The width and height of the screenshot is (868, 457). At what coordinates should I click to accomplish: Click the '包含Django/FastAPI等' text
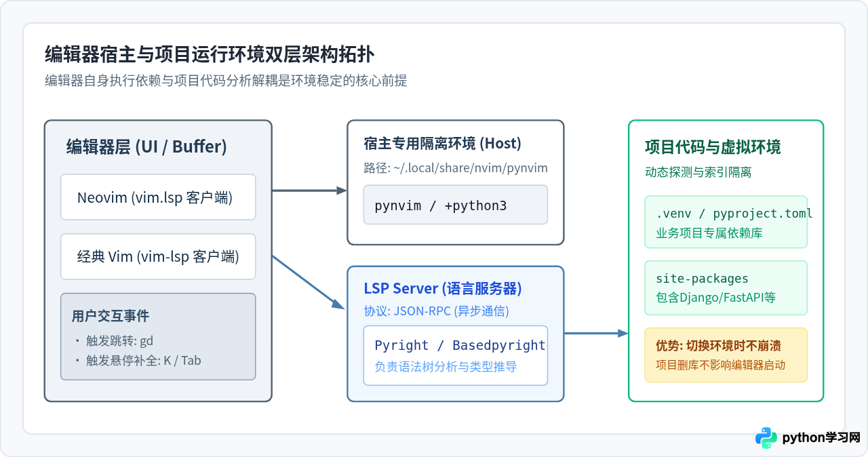[715, 297]
